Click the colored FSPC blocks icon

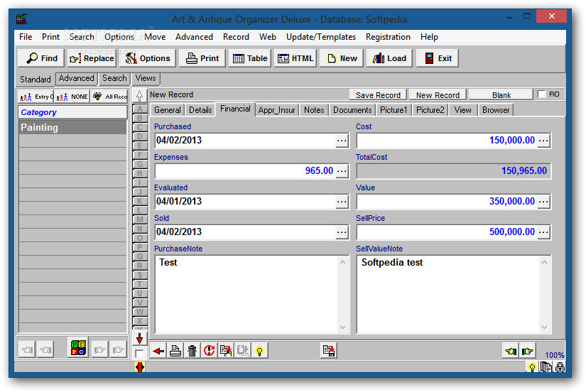(78, 347)
